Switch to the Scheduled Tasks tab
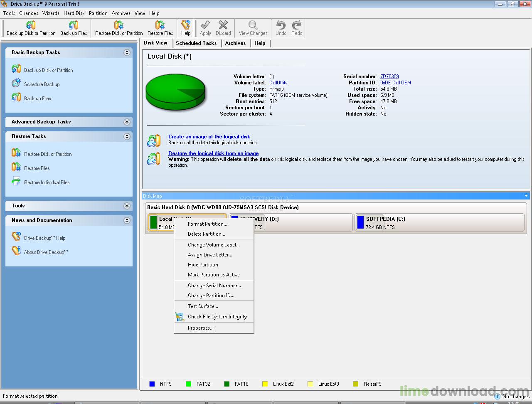This screenshot has height=404, width=532. point(196,43)
